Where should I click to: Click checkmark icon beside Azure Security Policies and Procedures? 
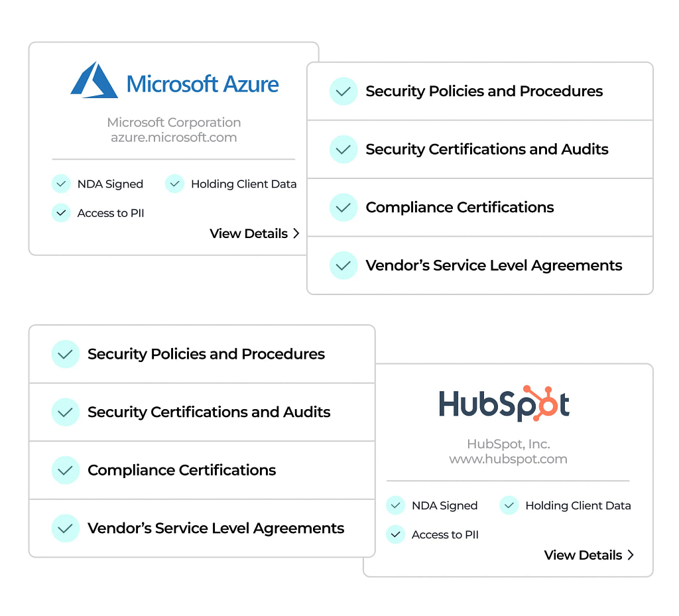pyautogui.click(x=343, y=92)
